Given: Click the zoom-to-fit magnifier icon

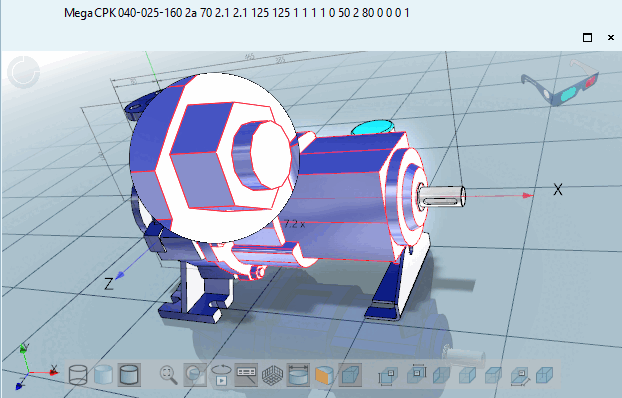Looking at the screenshot, I should pyautogui.click(x=169, y=375).
